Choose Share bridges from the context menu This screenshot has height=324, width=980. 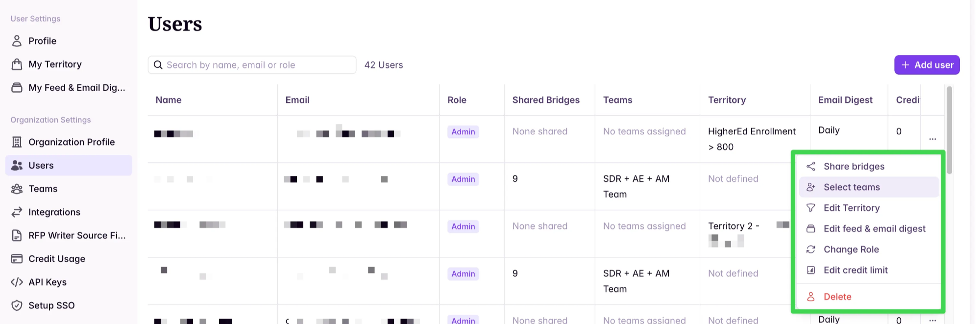869,166
